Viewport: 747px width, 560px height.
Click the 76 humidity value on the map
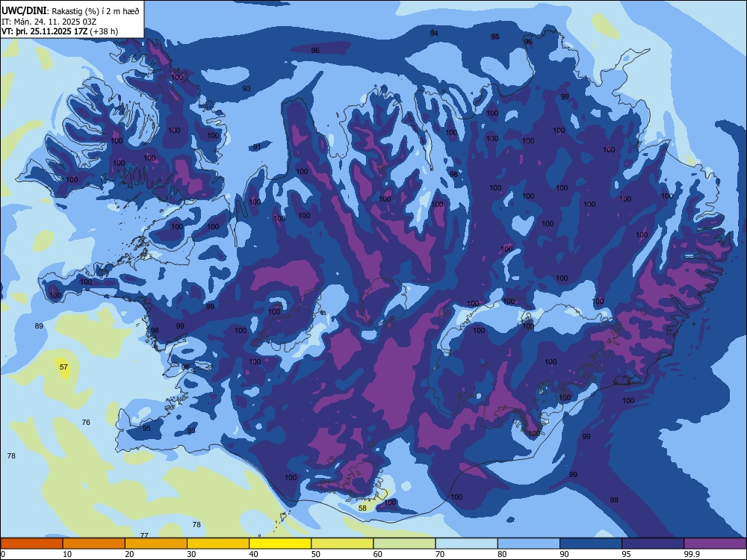[86, 423]
